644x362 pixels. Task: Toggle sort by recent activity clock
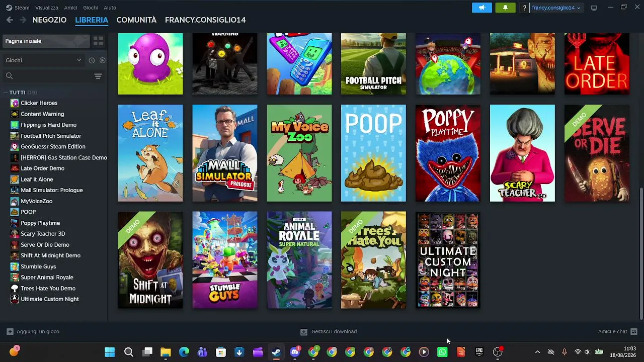click(92, 60)
